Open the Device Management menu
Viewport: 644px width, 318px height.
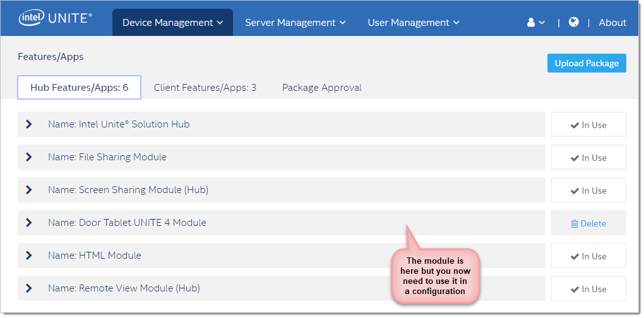click(172, 23)
